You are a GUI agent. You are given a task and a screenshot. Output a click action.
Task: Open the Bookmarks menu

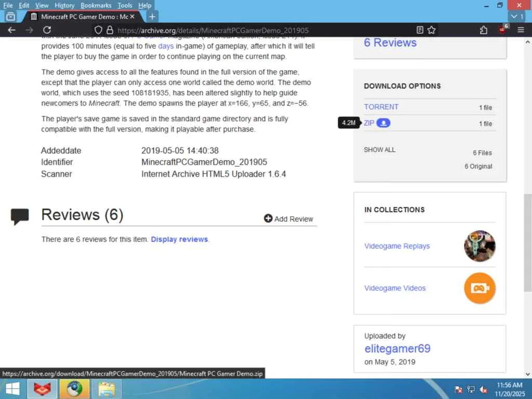[96, 5]
